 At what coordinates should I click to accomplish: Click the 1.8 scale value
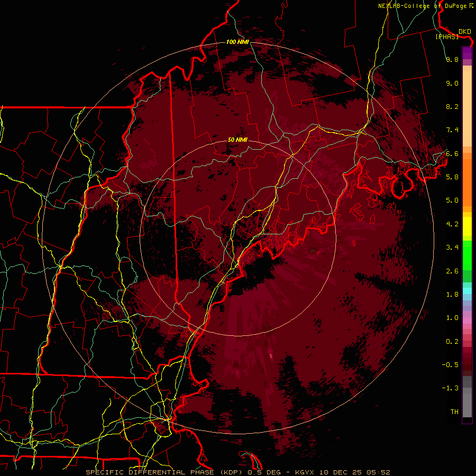coord(452,295)
